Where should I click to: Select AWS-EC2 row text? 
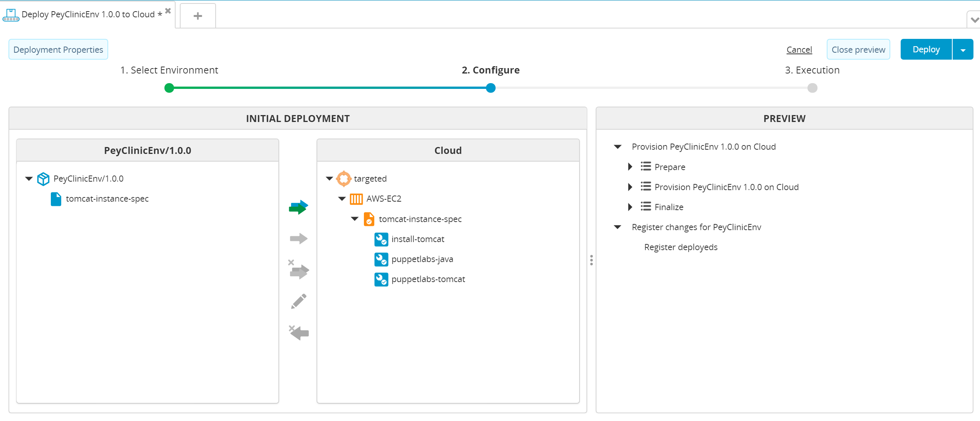pos(384,199)
